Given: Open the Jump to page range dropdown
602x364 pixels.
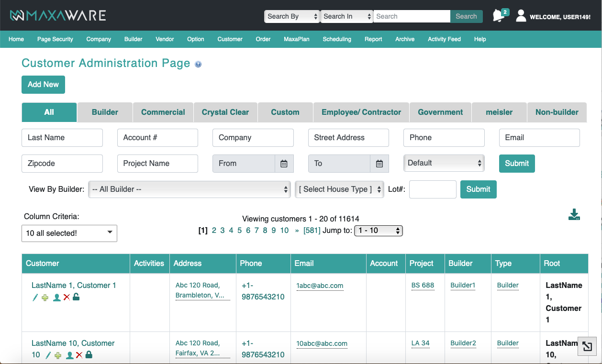Looking at the screenshot, I should tap(379, 231).
